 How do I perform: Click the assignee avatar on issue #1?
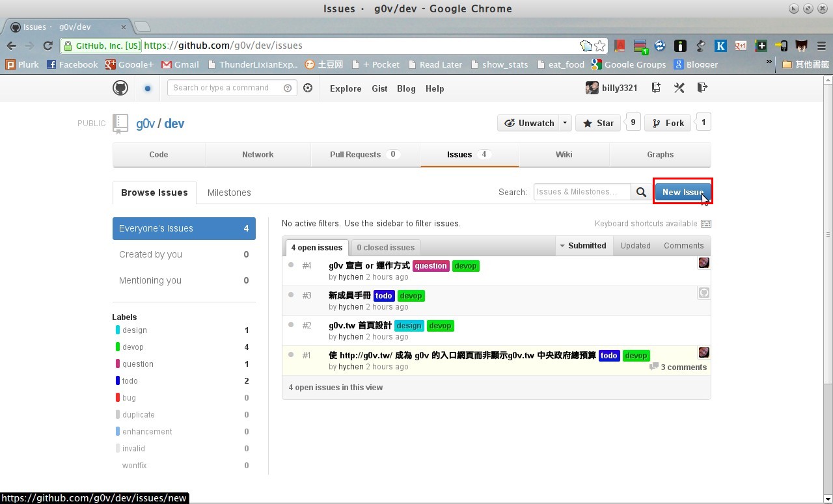click(x=703, y=352)
